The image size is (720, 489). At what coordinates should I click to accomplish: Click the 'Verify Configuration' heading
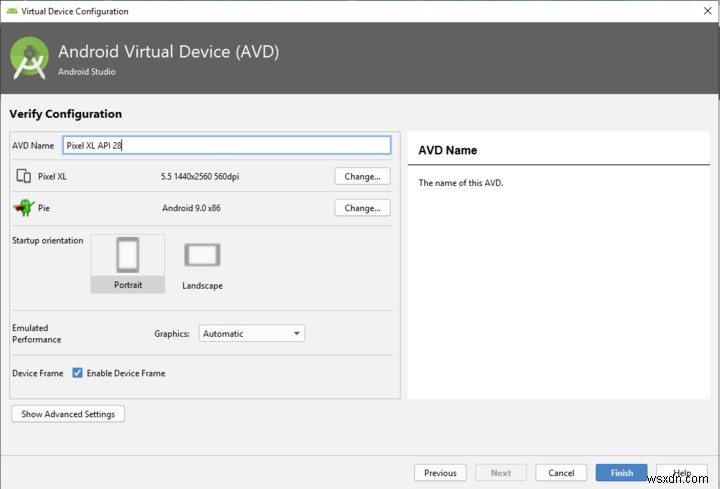pos(66,114)
